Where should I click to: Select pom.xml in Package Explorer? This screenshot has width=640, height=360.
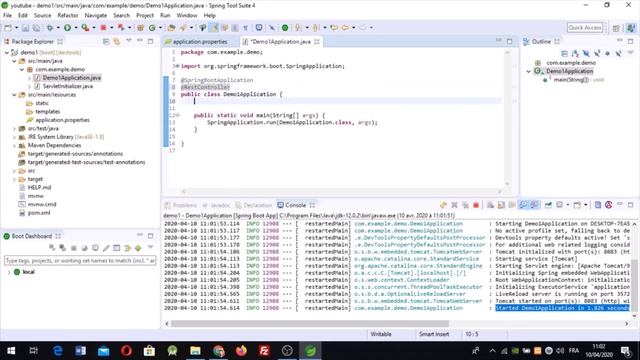pyautogui.click(x=39, y=213)
